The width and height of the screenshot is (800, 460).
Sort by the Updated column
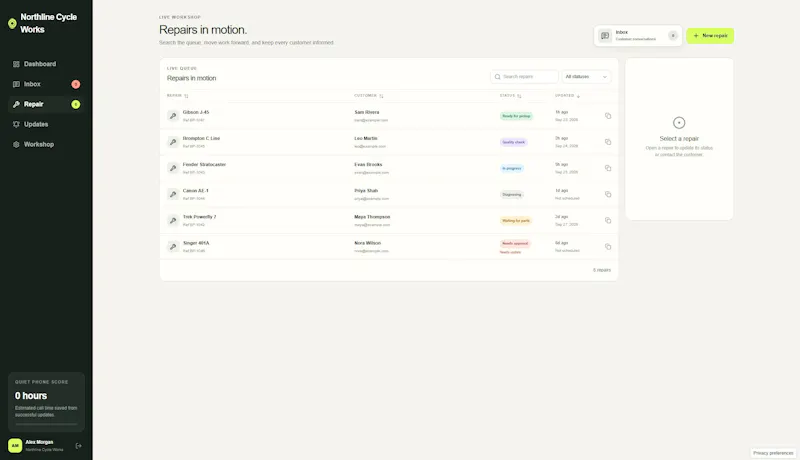coord(567,96)
